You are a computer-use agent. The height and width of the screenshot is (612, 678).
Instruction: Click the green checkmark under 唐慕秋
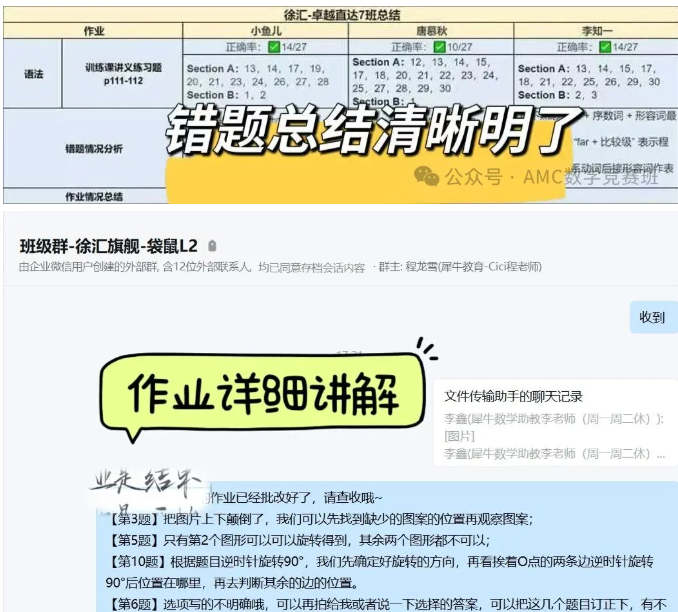[x=438, y=47]
